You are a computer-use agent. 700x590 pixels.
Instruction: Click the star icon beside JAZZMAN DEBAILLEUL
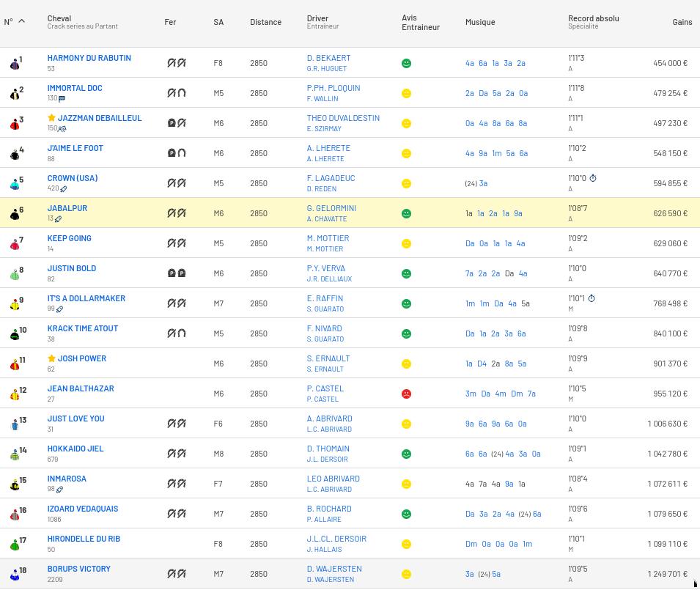click(51, 118)
